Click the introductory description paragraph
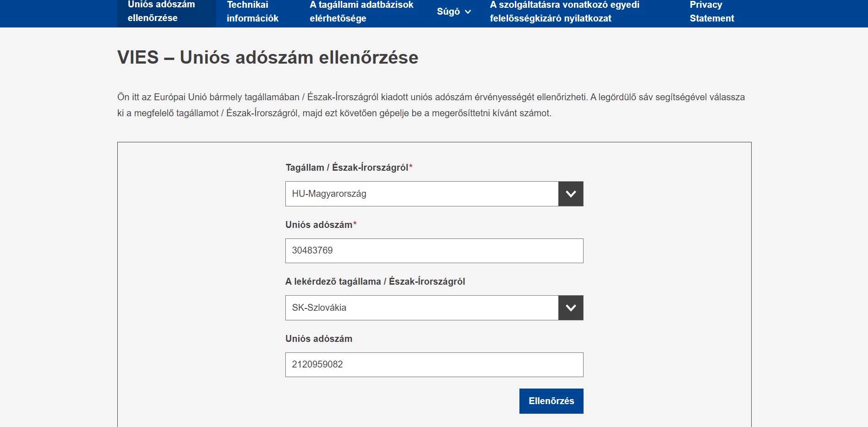Viewport: 868px width, 427px height. point(431,105)
